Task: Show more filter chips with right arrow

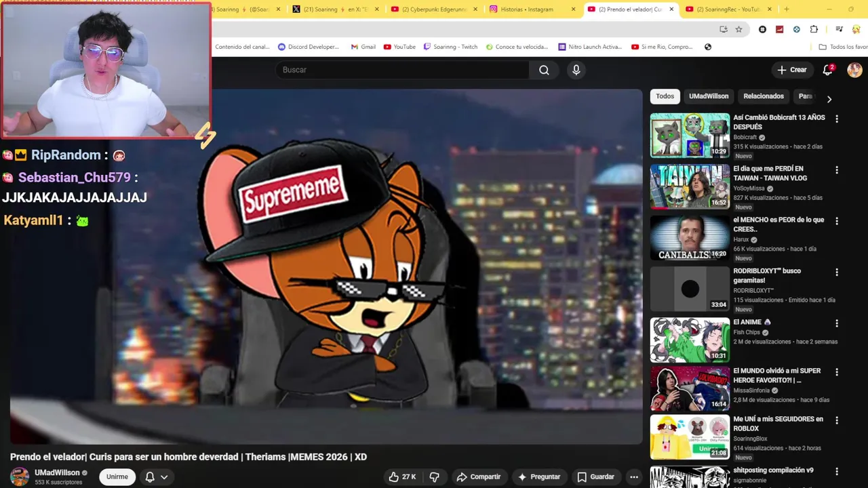Action: pos(829,99)
